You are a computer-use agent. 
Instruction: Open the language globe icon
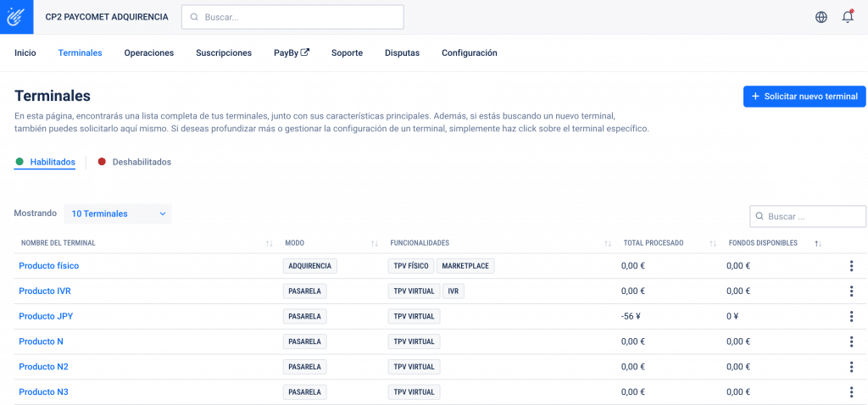pos(821,17)
